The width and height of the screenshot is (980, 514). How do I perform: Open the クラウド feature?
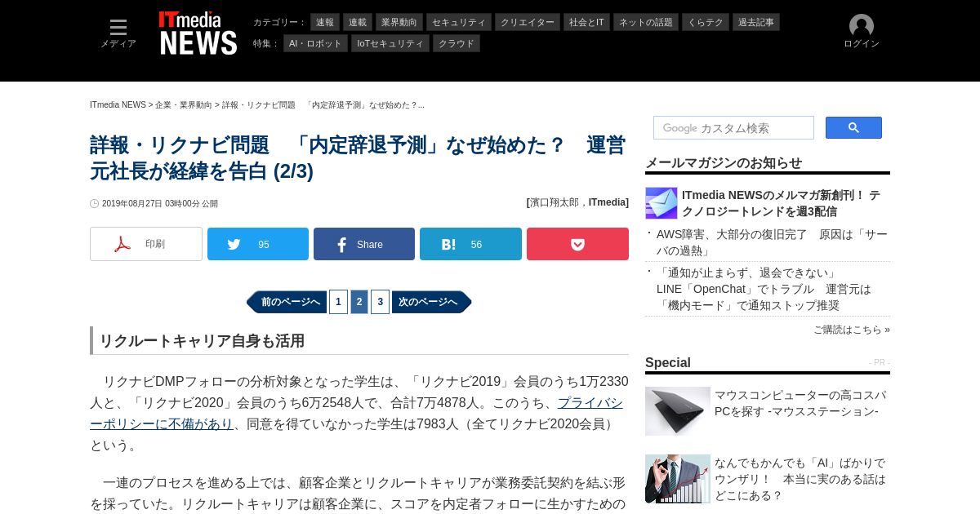[x=457, y=43]
